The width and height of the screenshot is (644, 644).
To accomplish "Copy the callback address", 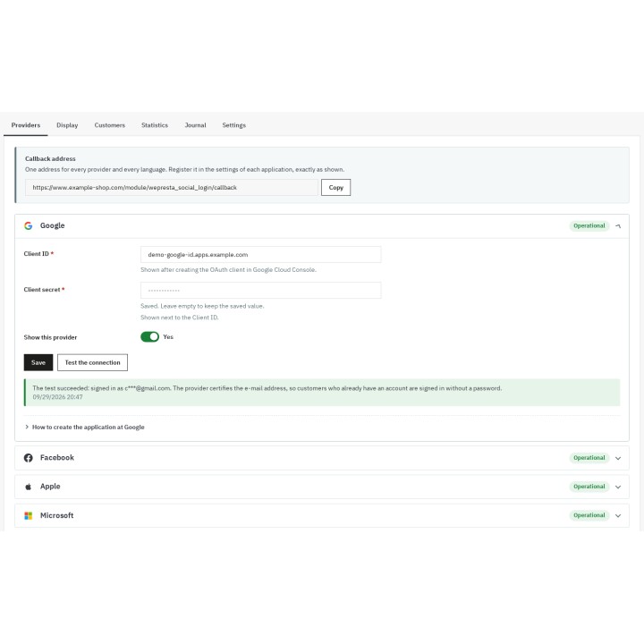I will 335,187.
